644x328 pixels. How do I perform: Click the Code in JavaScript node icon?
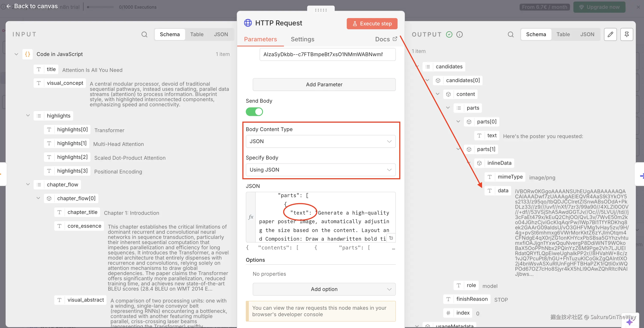click(x=28, y=54)
